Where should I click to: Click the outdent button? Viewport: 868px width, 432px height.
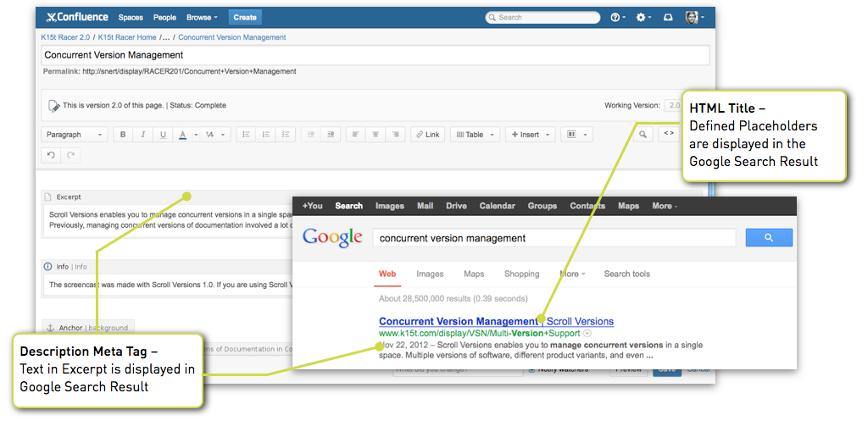pyautogui.click(x=311, y=135)
